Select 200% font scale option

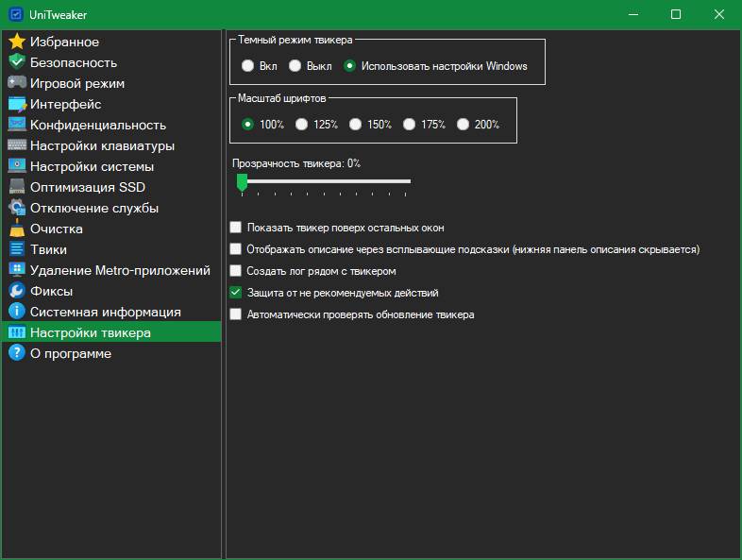tap(463, 124)
